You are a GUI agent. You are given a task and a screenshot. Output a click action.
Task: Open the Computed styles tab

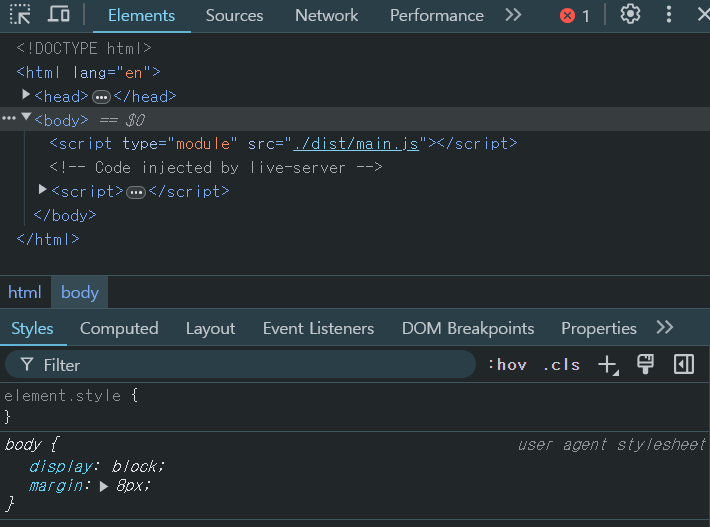[x=119, y=329]
